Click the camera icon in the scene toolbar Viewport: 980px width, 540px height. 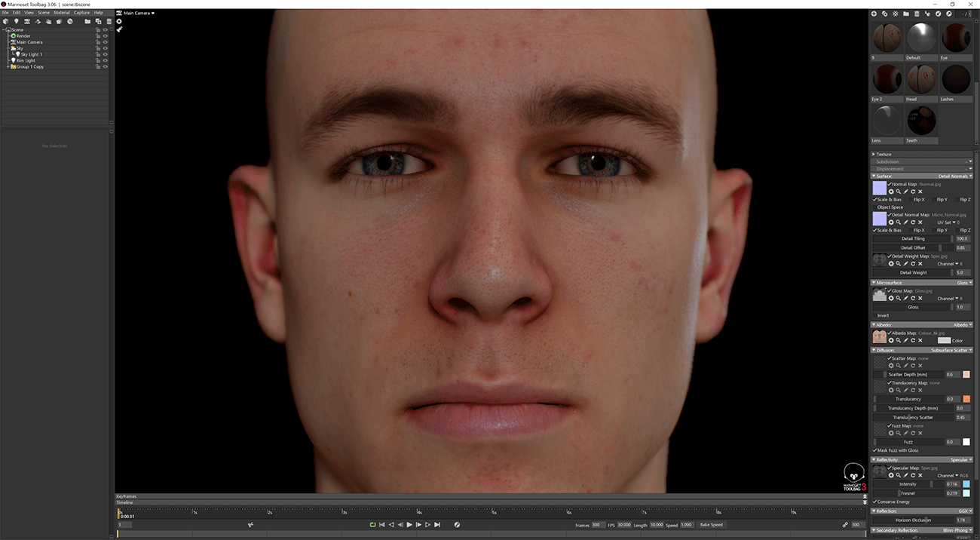click(x=27, y=21)
